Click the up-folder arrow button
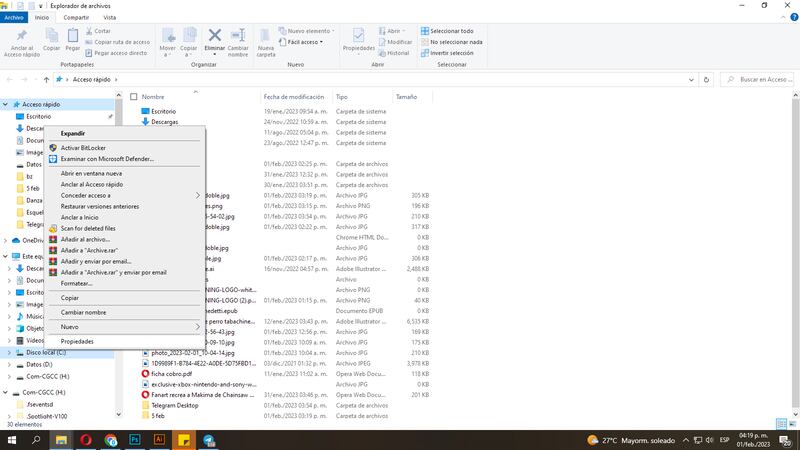 click(x=46, y=80)
